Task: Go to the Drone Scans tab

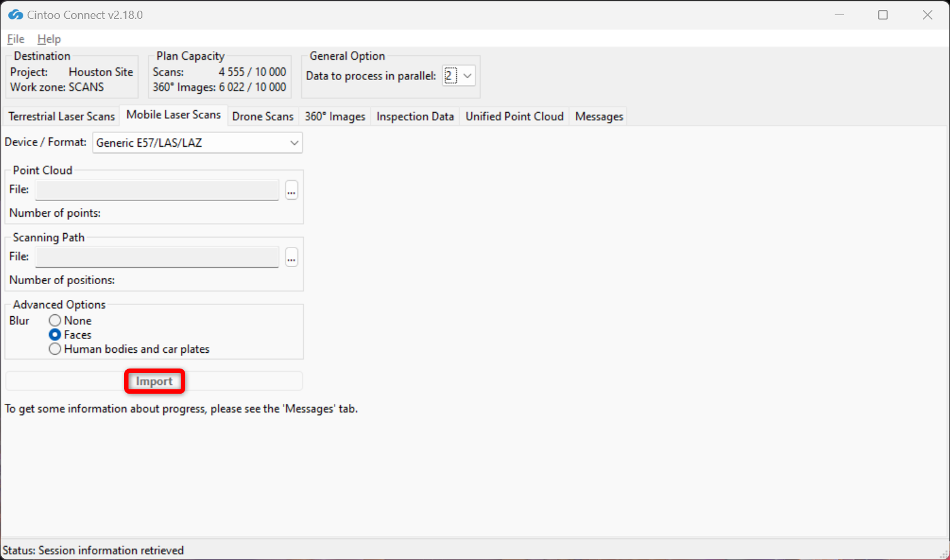Action: pyautogui.click(x=263, y=117)
